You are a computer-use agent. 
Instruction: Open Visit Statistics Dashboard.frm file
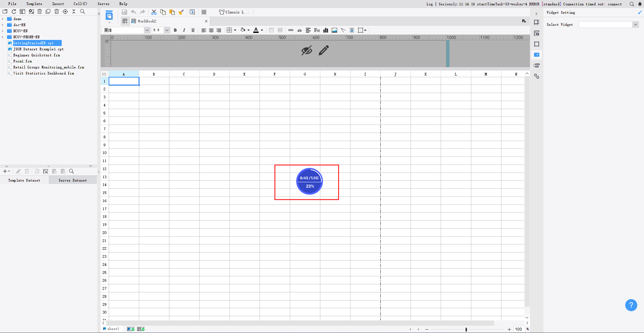[44, 73]
